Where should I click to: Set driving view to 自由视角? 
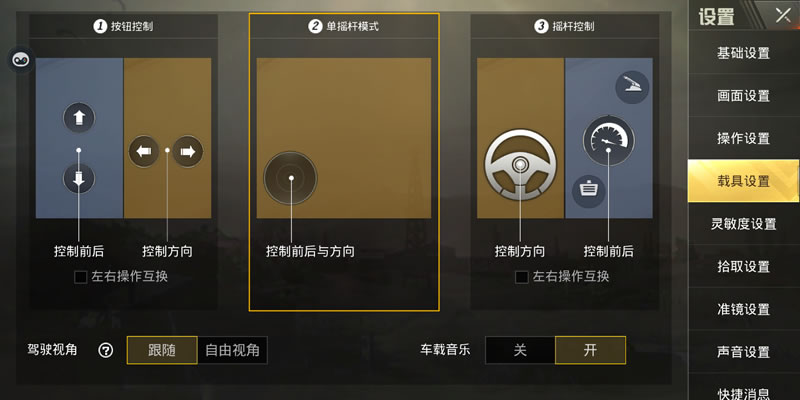(232, 351)
